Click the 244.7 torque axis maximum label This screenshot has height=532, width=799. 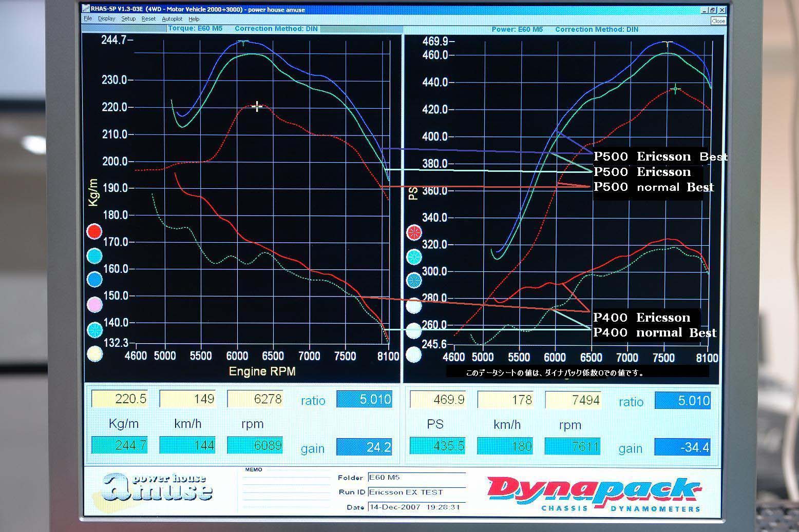pyautogui.click(x=114, y=40)
